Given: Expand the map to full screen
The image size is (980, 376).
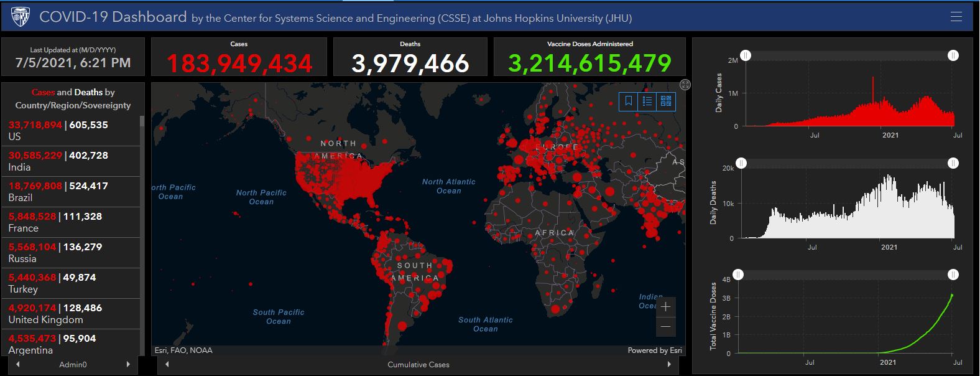Looking at the screenshot, I should [685, 85].
